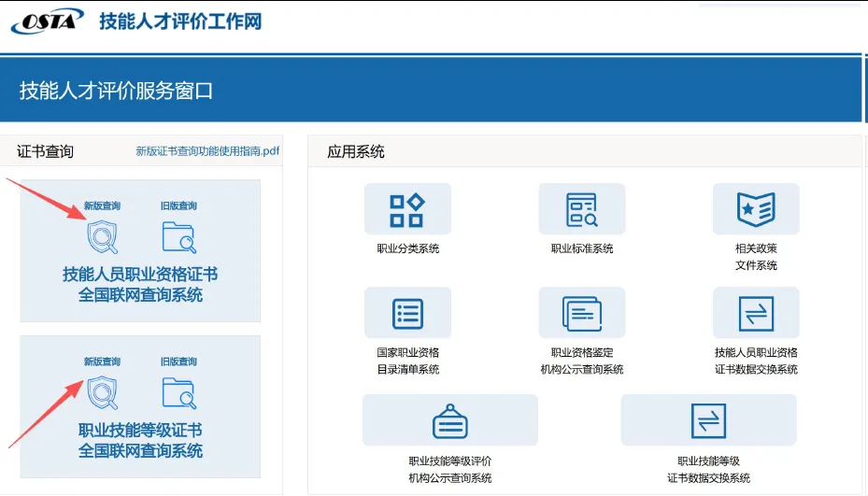Click 技能人才评价工作网 site title

[180, 21]
